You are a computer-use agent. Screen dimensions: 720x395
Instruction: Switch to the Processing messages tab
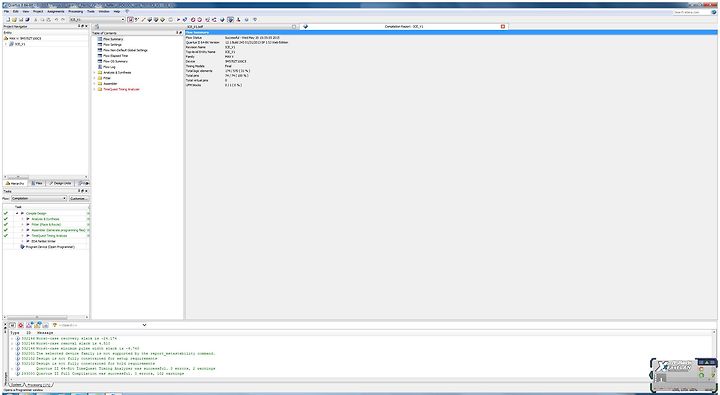click(39, 384)
